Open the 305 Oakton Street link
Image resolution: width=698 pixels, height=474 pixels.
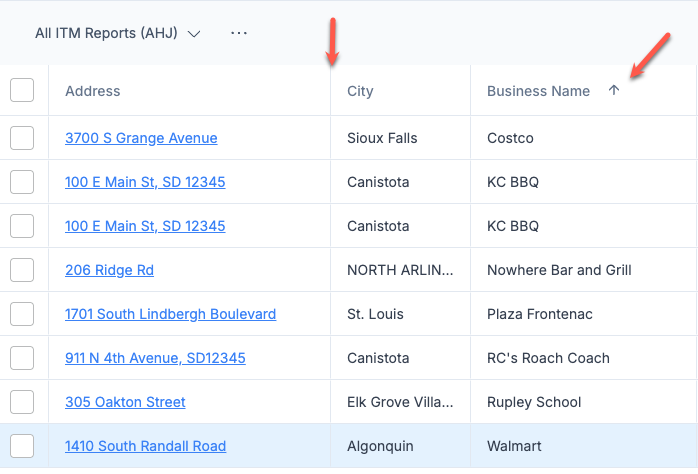coord(125,402)
